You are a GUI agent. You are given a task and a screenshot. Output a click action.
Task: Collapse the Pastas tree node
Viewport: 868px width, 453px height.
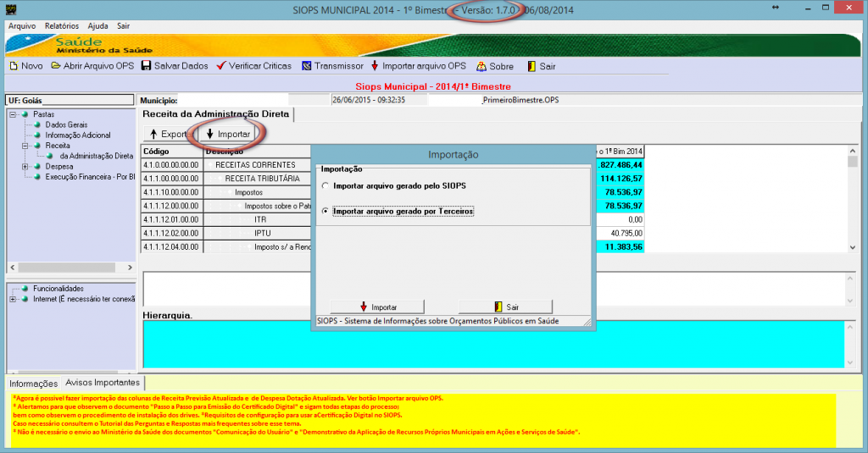[x=13, y=114]
